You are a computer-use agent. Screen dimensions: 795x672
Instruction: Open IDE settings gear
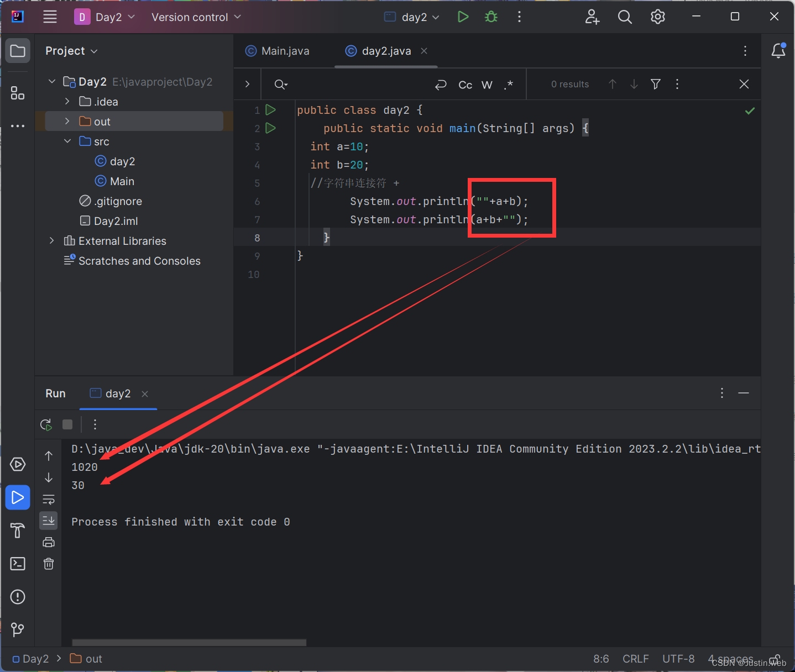point(658,17)
